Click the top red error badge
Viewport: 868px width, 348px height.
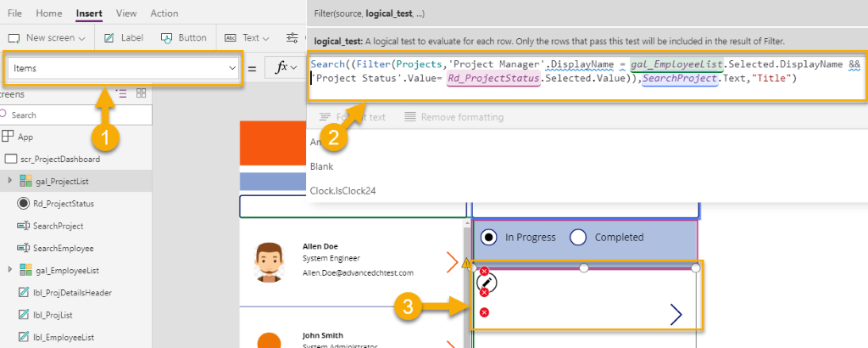(484, 271)
